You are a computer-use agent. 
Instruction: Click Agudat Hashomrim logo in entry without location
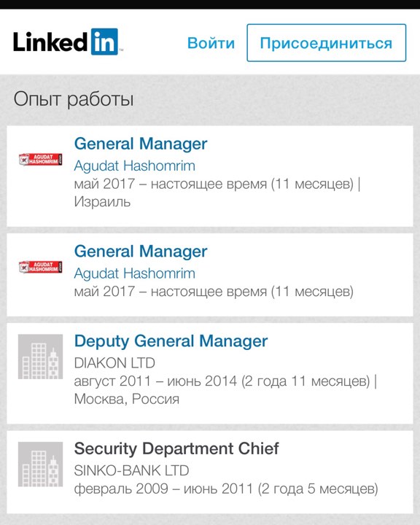[x=41, y=267]
